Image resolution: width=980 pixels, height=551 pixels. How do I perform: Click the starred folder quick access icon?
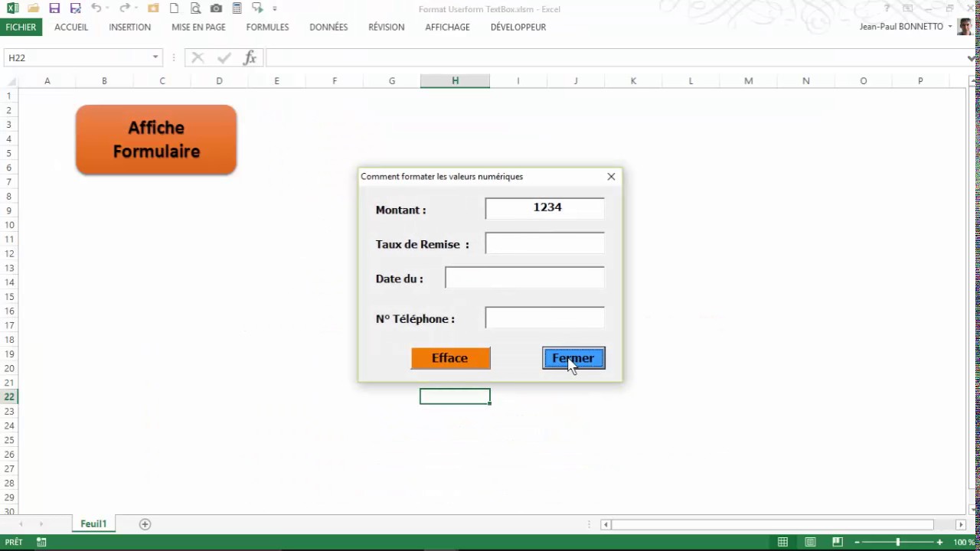(x=153, y=8)
